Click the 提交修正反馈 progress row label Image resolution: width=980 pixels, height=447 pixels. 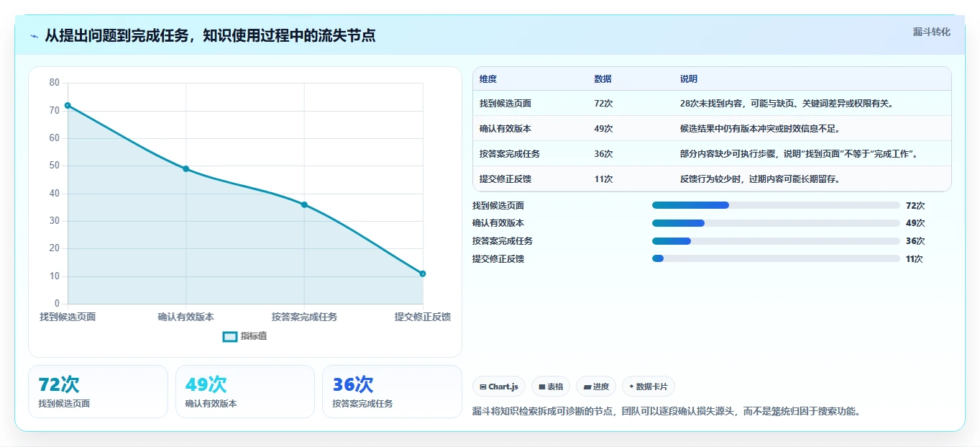coord(498,258)
